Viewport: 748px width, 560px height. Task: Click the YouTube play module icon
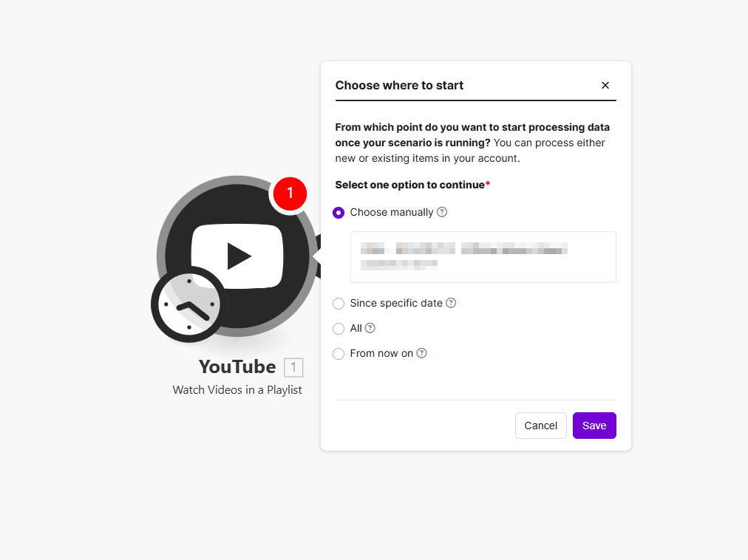pos(237,255)
